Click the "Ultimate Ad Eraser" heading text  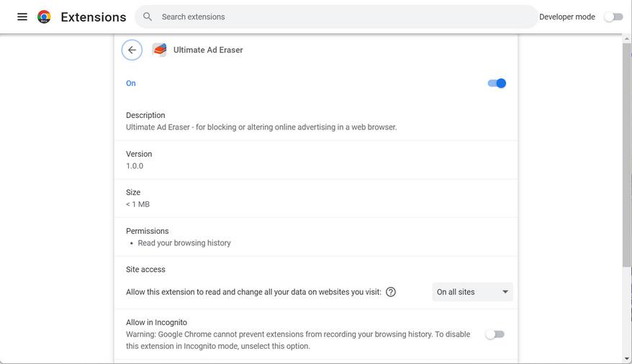click(208, 50)
